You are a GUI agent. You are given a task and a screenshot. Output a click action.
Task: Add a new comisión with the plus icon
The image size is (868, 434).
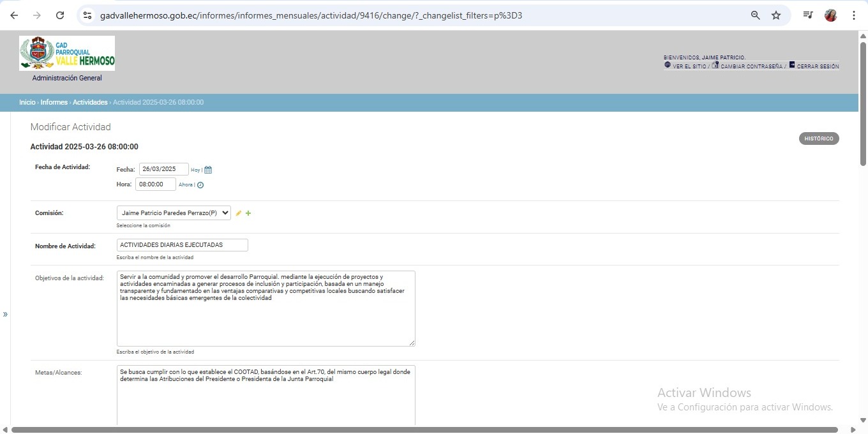tap(248, 213)
